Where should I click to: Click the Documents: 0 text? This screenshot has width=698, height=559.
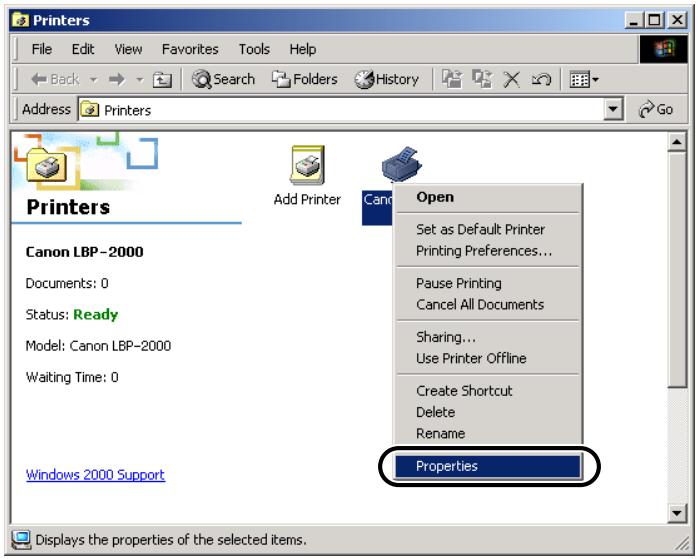(67, 284)
